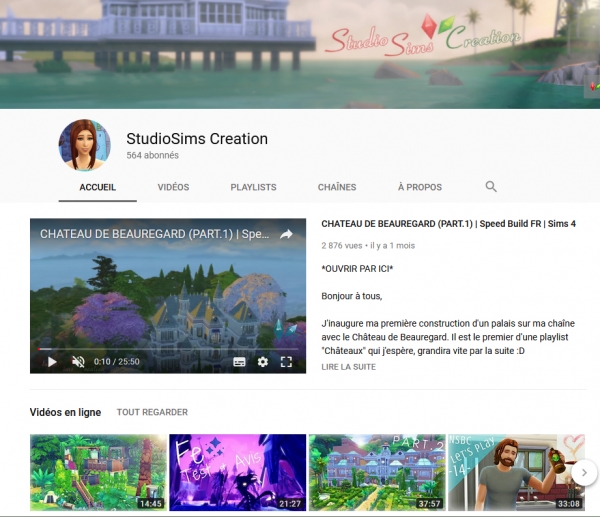This screenshot has width=600, height=517.
Task: Enter fullscreen mode on the video player
Action: click(286, 362)
